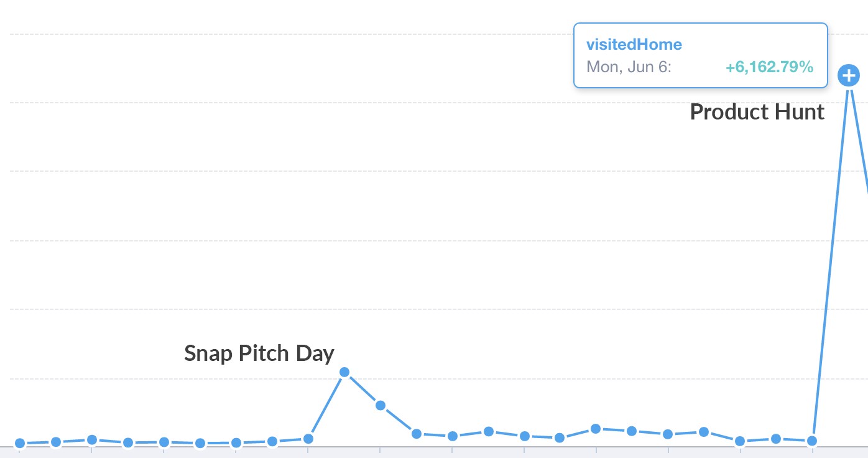Select the second data point from the left
The height and width of the screenshot is (458, 868).
(56, 442)
